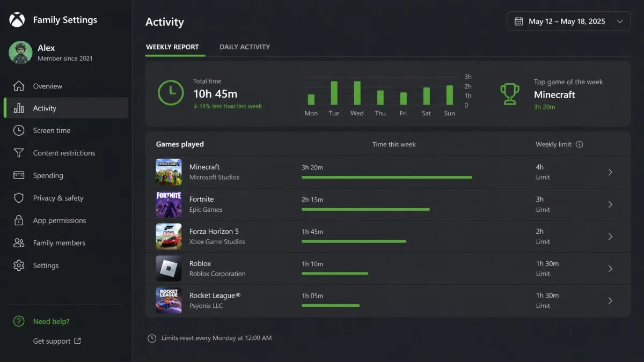This screenshot has height=362, width=644.
Task: Click the Need help question mark icon
Action: tap(19, 321)
